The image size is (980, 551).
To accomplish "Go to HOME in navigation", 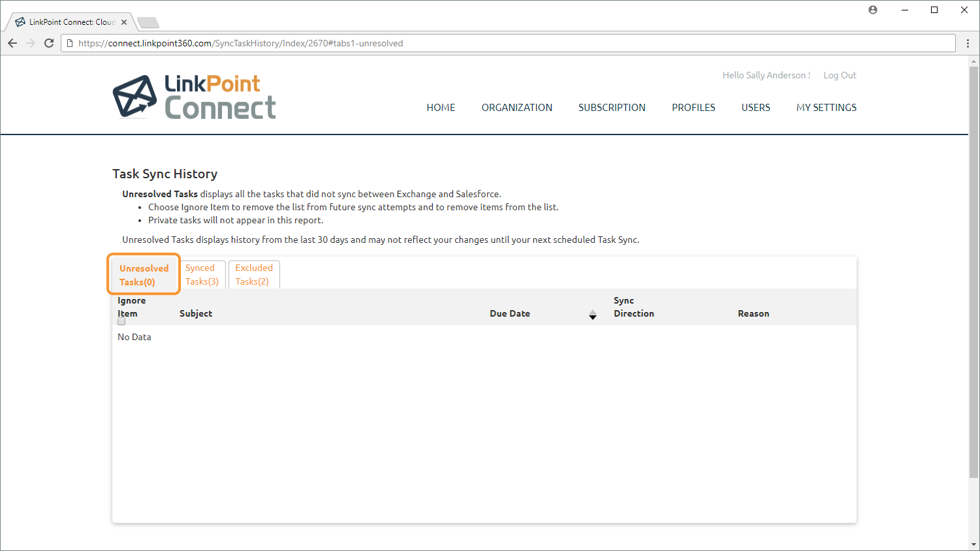I will (x=441, y=108).
